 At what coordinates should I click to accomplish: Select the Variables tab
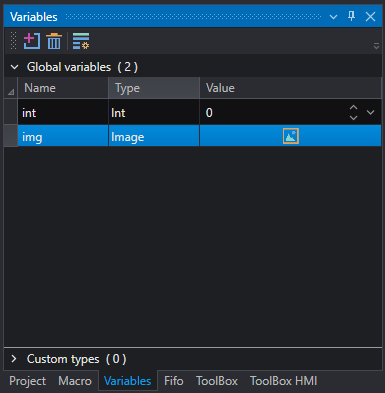point(128,381)
